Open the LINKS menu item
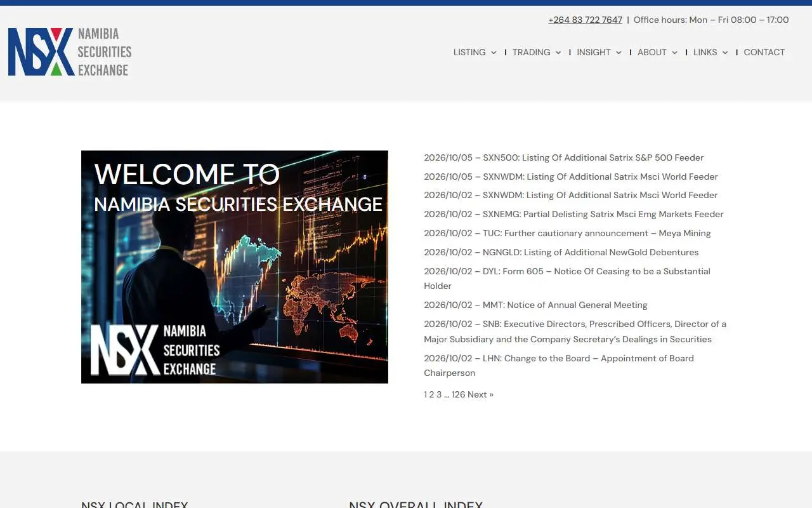 [705, 52]
